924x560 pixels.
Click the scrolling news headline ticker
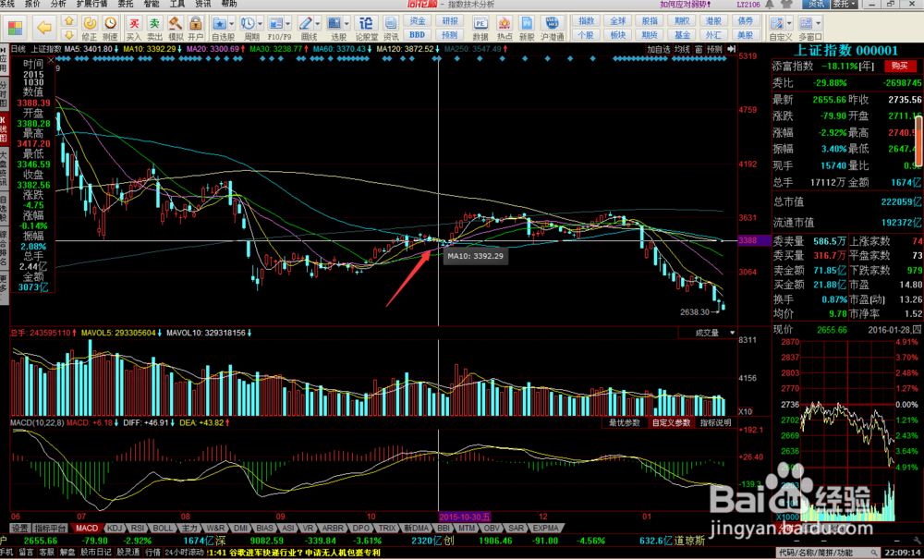295,553
